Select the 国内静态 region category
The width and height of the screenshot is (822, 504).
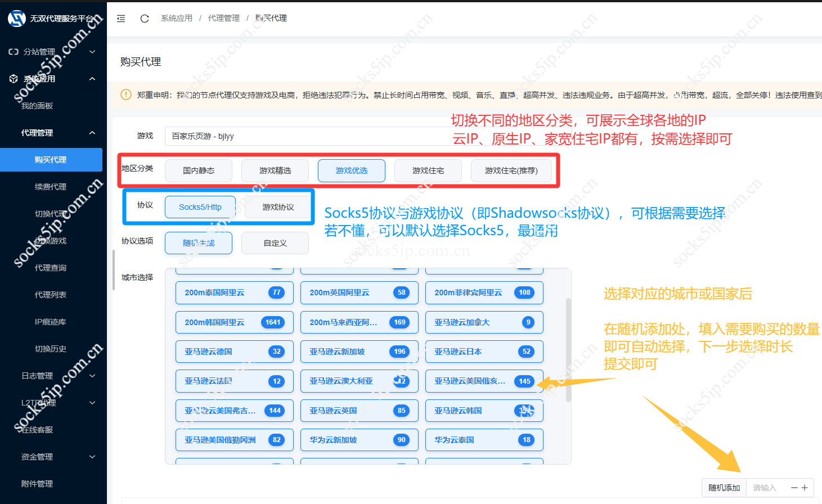click(198, 170)
